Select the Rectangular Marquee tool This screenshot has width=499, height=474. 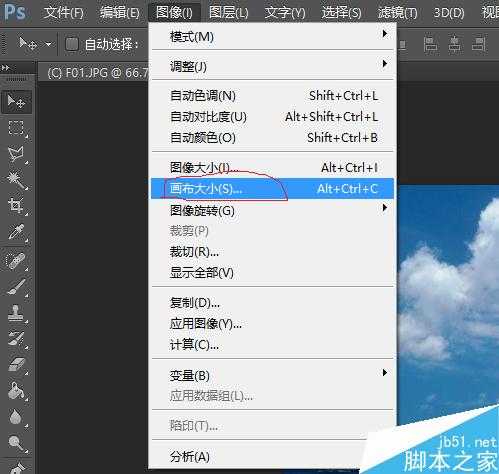click(x=16, y=128)
